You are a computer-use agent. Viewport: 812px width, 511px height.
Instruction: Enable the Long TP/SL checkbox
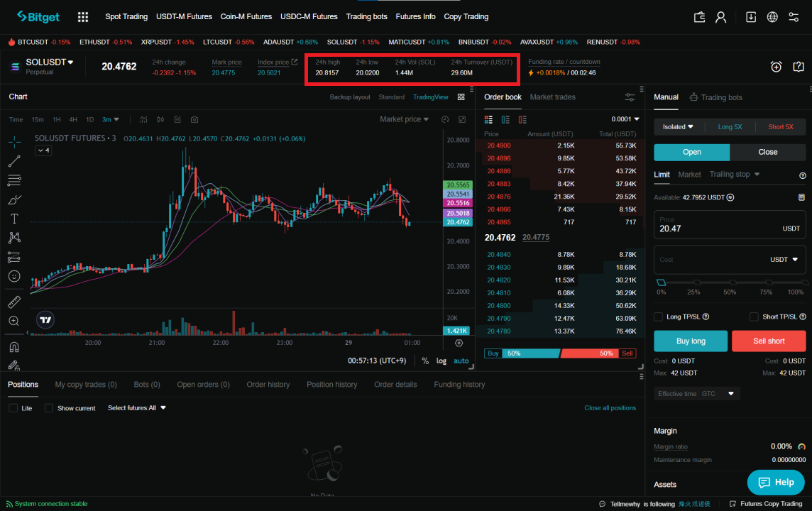click(658, 317)
